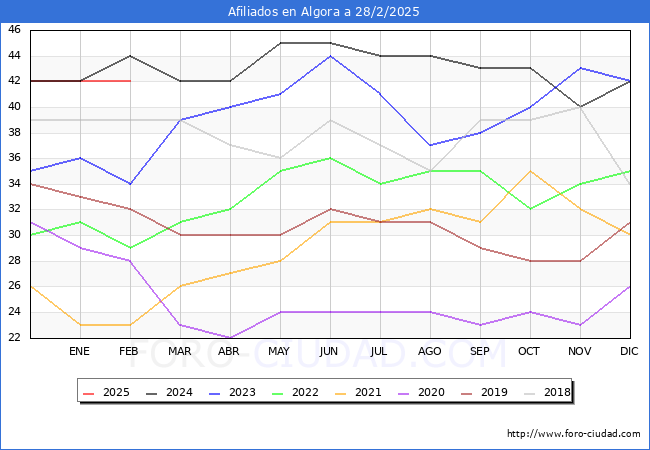Click the 30 value on the y-axis

(14, 235)
